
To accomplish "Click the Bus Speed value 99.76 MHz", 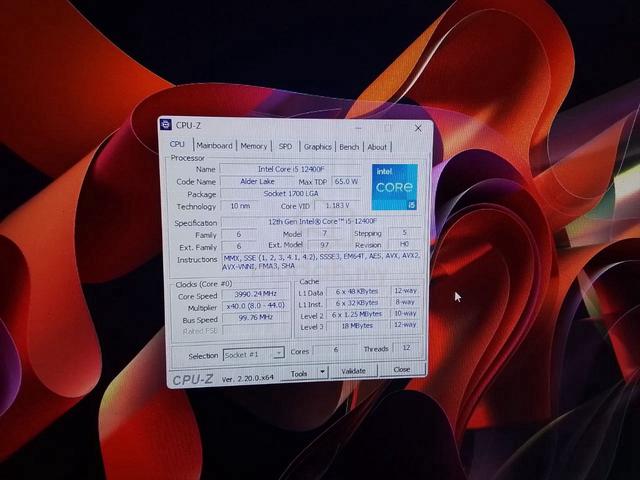I will coord(256,317).
